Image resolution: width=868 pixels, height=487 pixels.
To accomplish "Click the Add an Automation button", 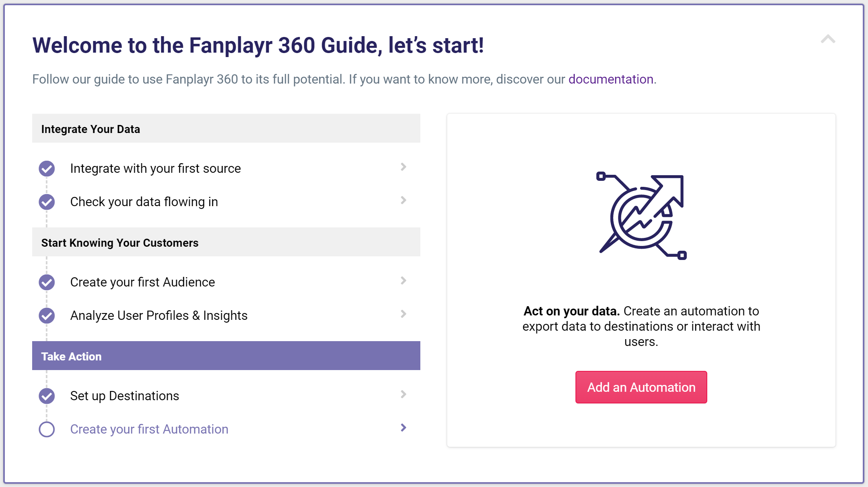I will pyautogui.click(x=641, y=387).
